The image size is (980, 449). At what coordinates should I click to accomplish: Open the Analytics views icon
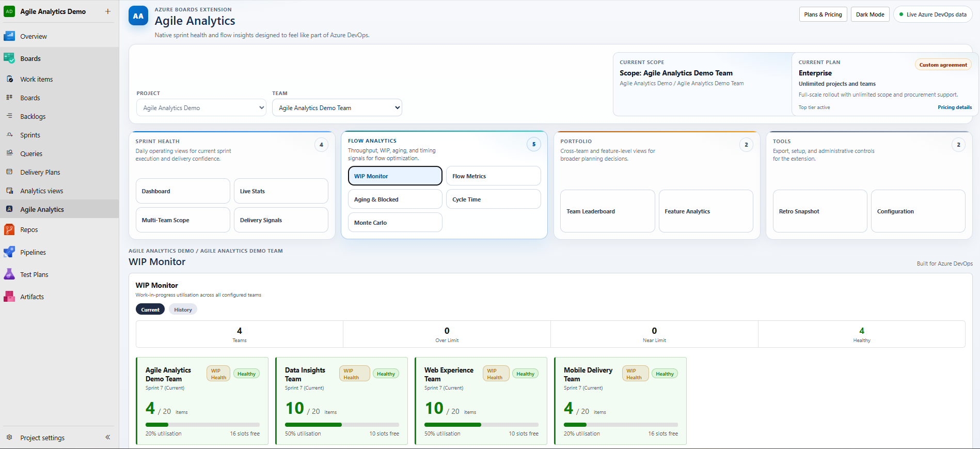[9, 191]
